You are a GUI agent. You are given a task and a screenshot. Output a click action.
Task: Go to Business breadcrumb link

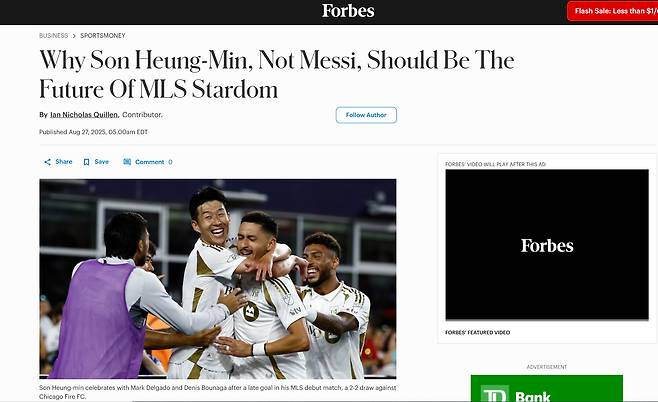pos(53,36)
